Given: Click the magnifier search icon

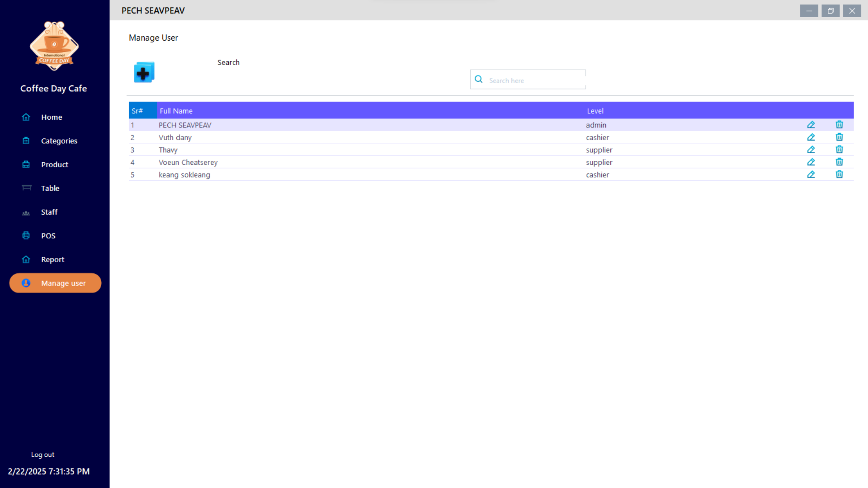Looking at the screenshot, I should [x=478, y=80].
